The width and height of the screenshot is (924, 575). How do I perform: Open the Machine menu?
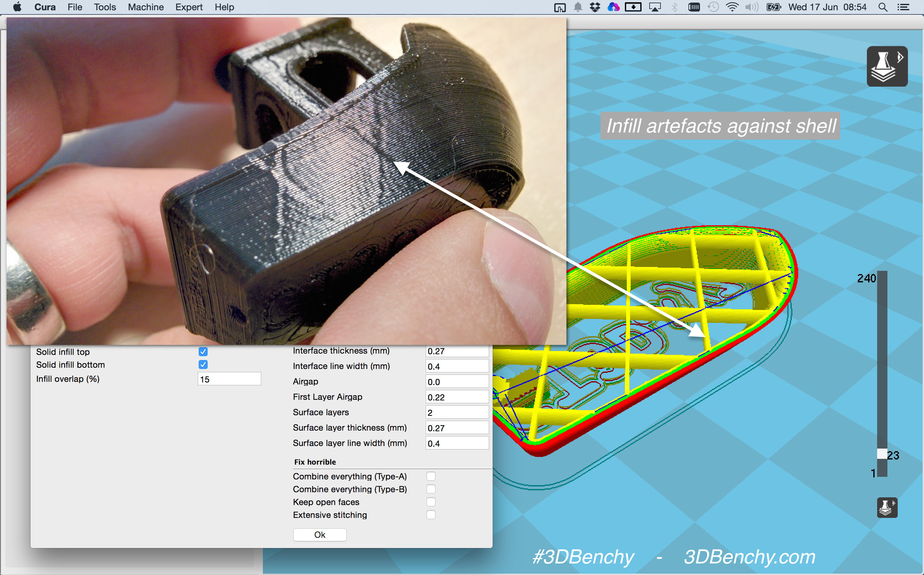pos(146,7)
